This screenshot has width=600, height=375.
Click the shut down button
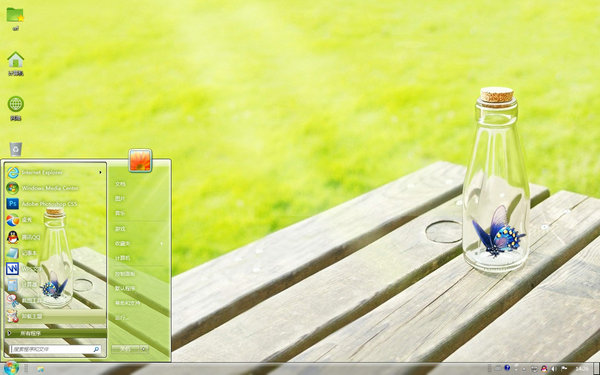pyautogui.click(x=126, y=349)
